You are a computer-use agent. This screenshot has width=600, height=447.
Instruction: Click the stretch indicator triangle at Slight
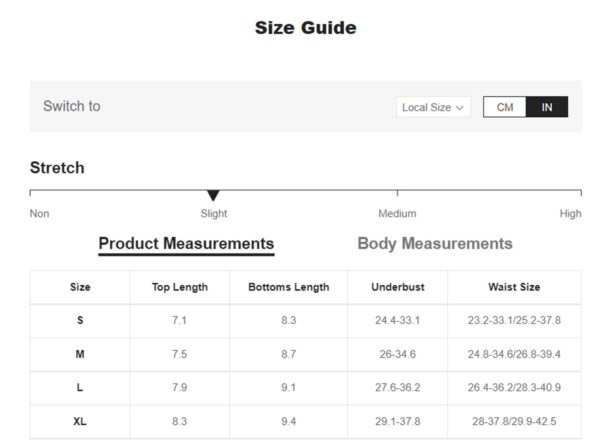click(x=213, y=195)
